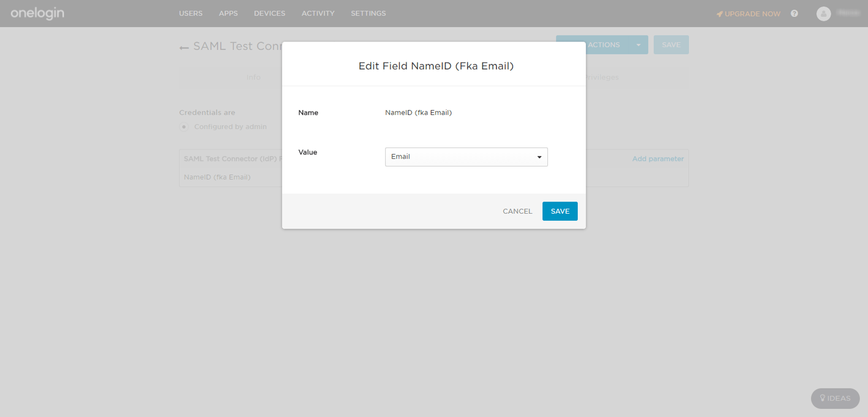Click the page-level Save button behind dialog
The height and width of the screenshot is (417, 868).
point(671,45)
